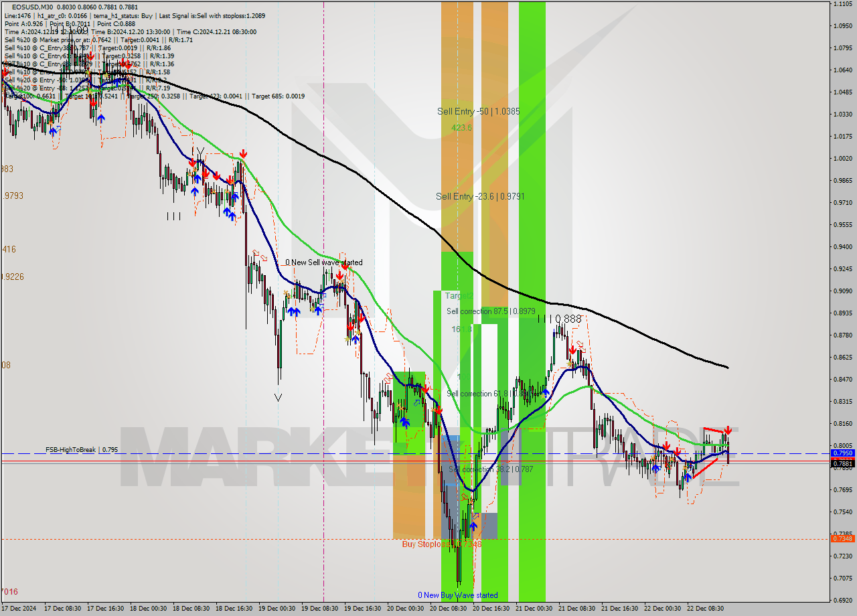Click price axis value 0.9710
Viewport: 857px width, 616px height.
[x=842, y=203]
